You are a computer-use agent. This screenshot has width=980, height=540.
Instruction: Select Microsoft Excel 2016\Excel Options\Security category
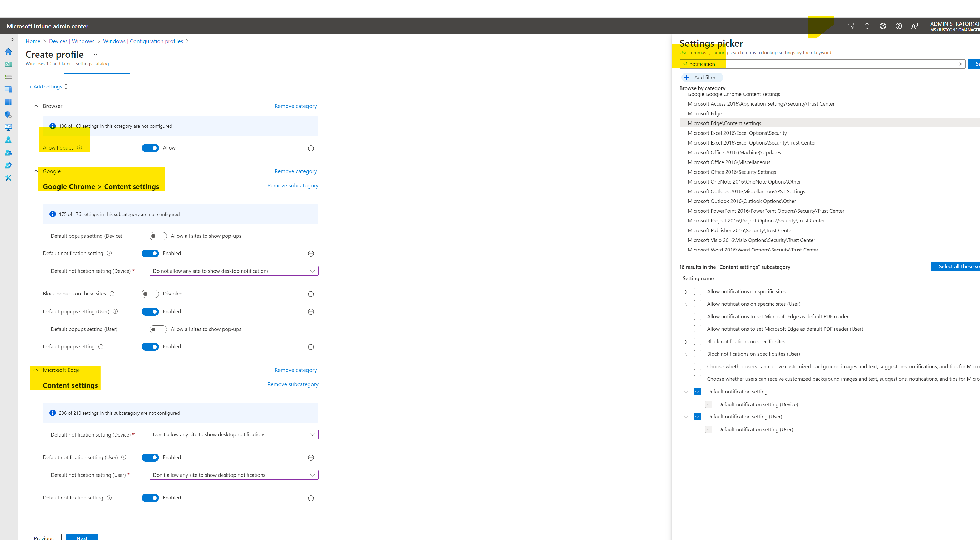[x=737, y=133]
